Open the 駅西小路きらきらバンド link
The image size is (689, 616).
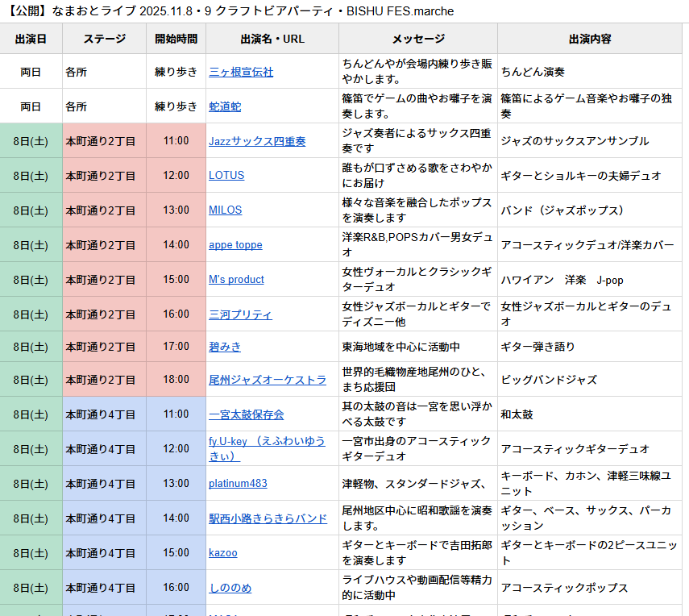tap(268, 518)
